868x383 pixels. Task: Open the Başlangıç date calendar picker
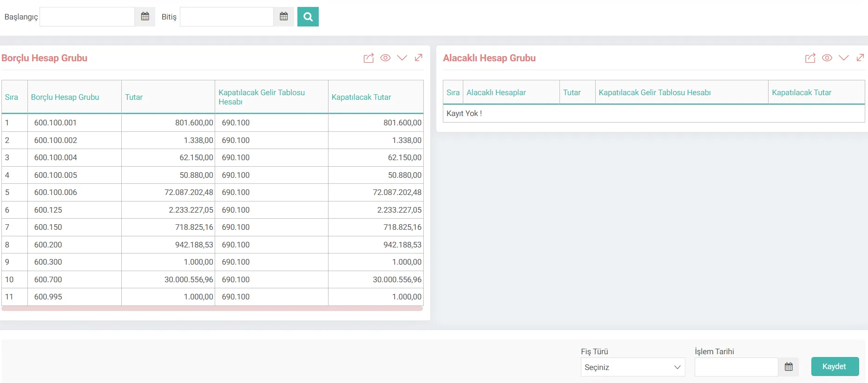[145, 17]
